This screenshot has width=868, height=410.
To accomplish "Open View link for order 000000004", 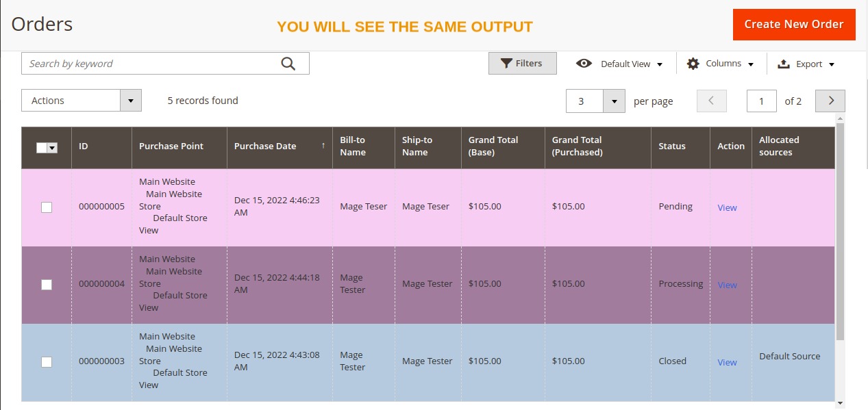I will pyautogui.click(x=727, y=285).
